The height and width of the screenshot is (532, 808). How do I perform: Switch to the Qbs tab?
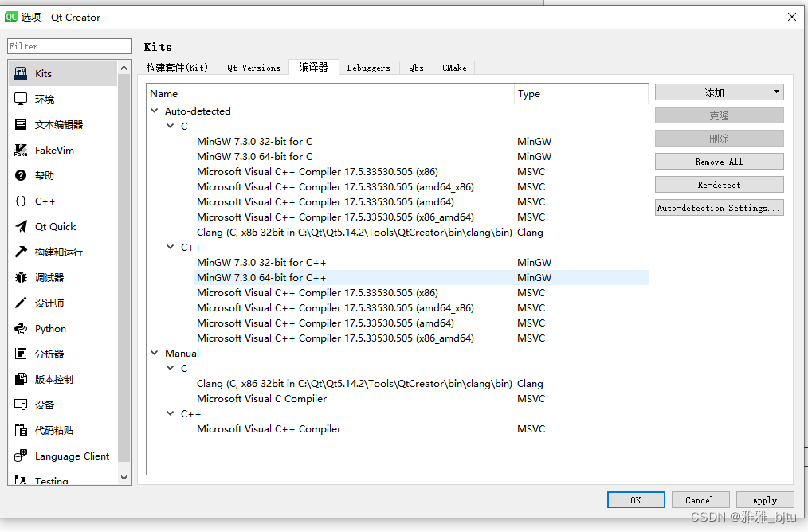coord(417,68)
